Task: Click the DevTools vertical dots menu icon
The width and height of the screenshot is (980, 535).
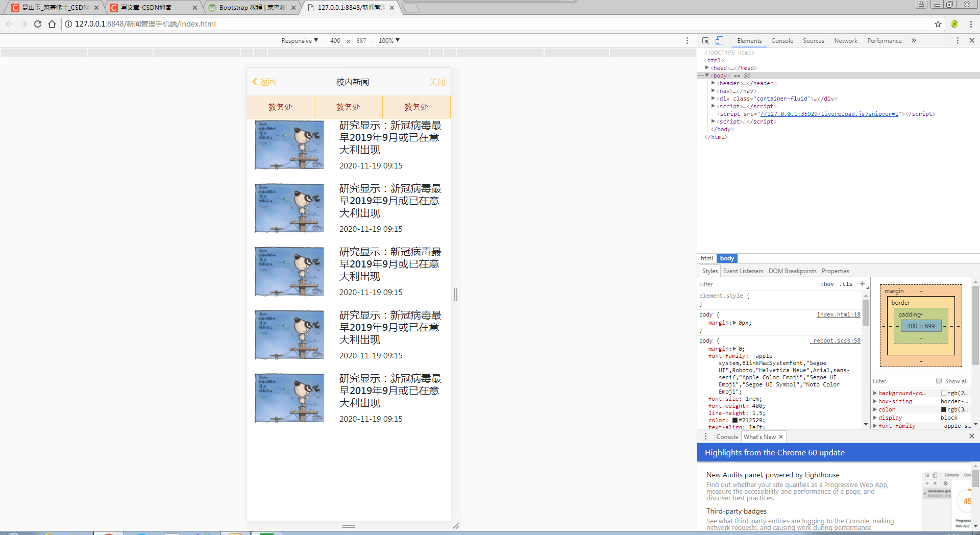Action: coord(958,40)
